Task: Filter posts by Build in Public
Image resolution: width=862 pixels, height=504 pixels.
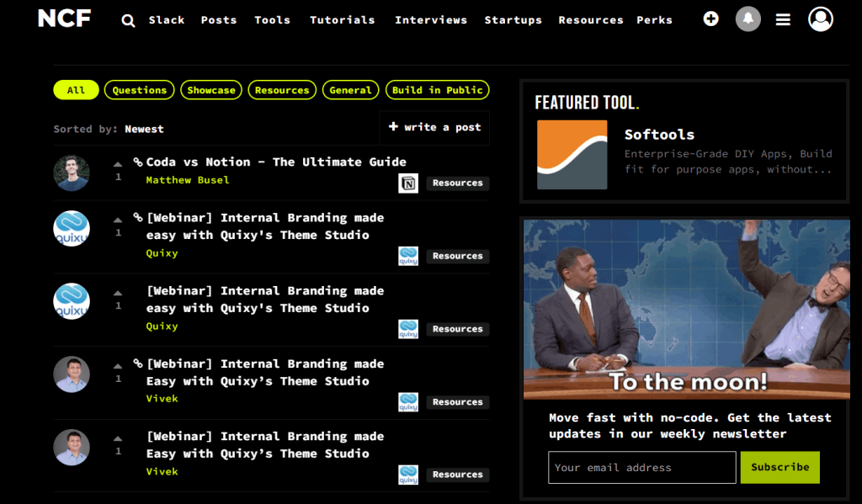Action: [x=437, y=90]
